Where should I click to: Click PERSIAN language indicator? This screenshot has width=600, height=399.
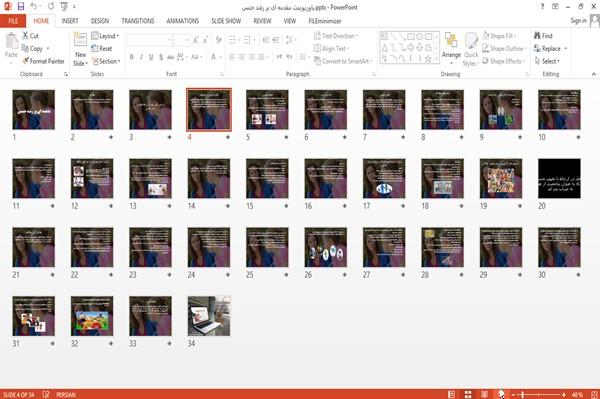point(66,394)
